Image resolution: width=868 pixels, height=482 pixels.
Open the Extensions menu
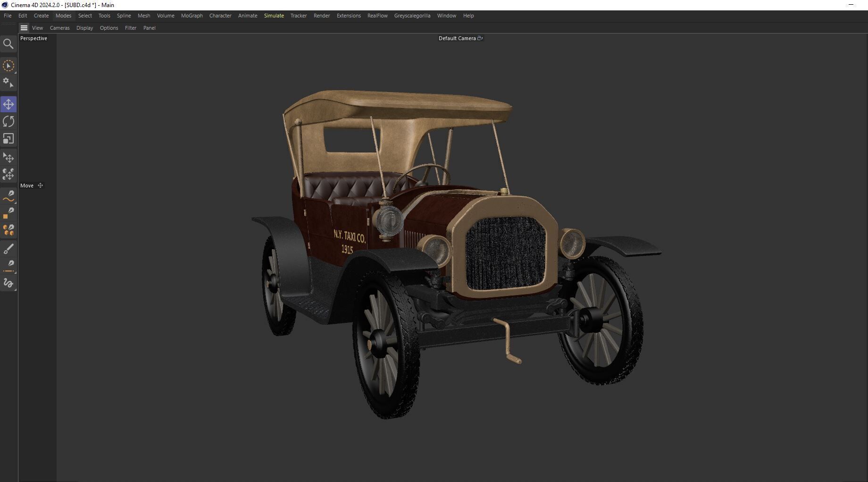tap(349, 16)
